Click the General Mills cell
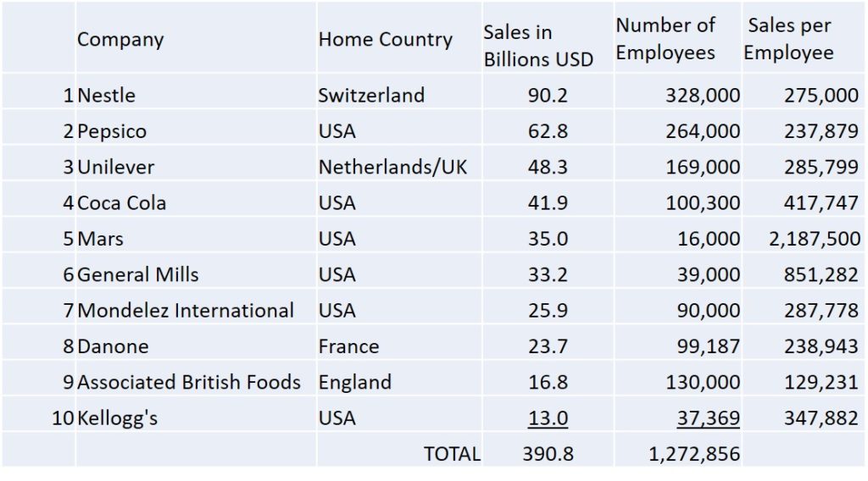Image resolution: width=868 pixels, height=481 pixels. (138, 274)
